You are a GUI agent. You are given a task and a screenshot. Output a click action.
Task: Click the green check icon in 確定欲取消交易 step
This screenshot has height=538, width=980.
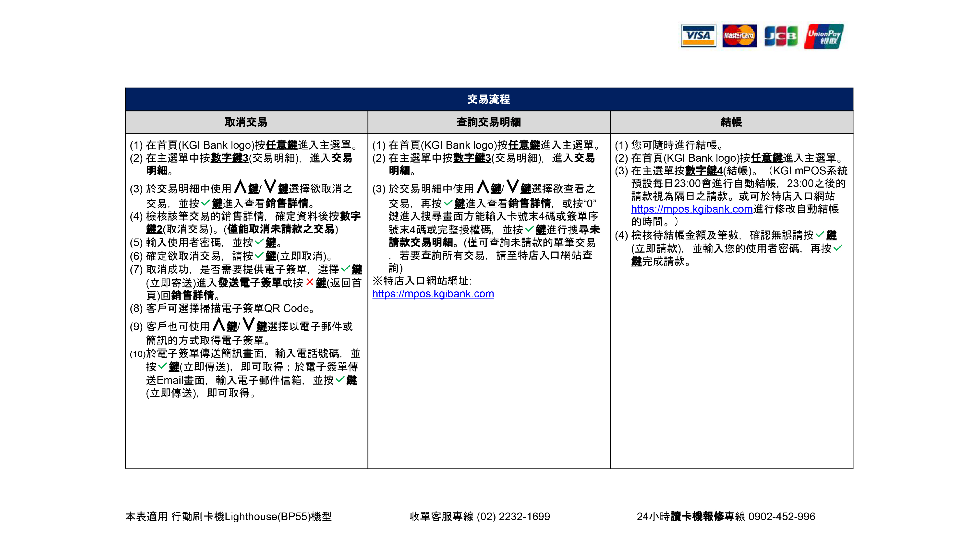259,255
